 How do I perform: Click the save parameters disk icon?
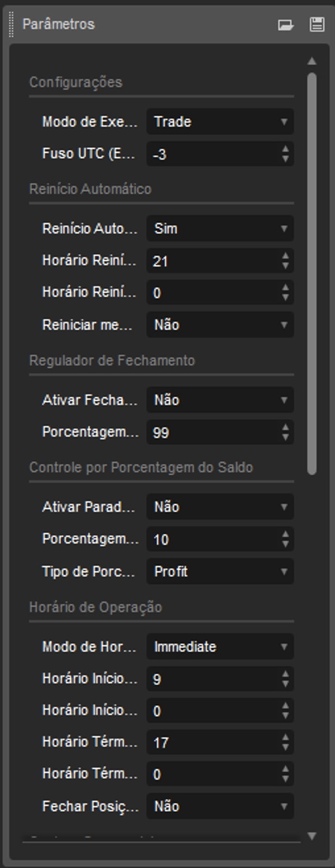click(317, 25)
